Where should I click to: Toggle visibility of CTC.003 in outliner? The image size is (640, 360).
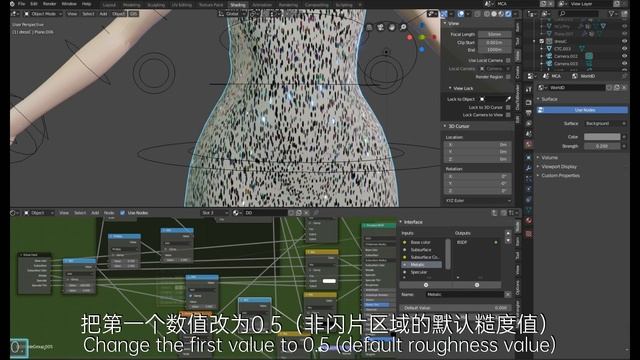[624, 49]
